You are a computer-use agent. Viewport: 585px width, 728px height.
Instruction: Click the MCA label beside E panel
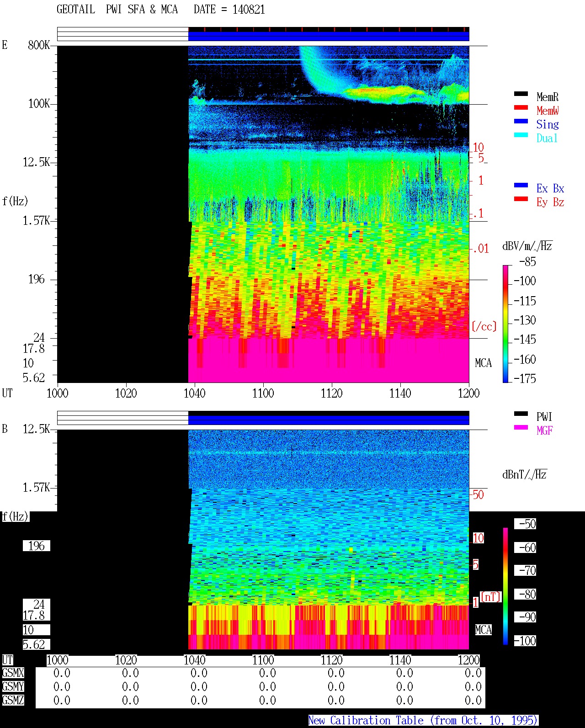pos(483,363)
